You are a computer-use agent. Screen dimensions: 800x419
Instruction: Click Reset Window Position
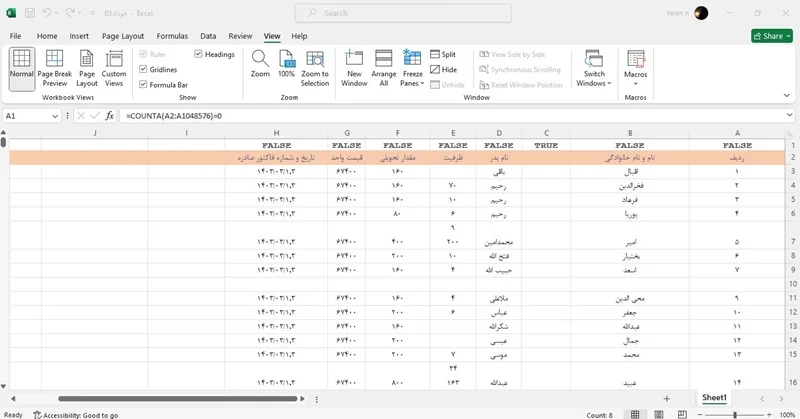click(521, 85)
